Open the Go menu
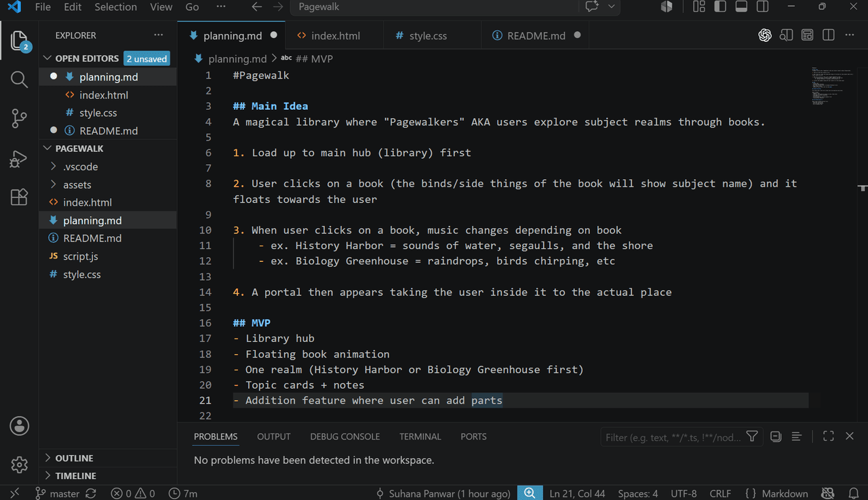 [192, 7]
